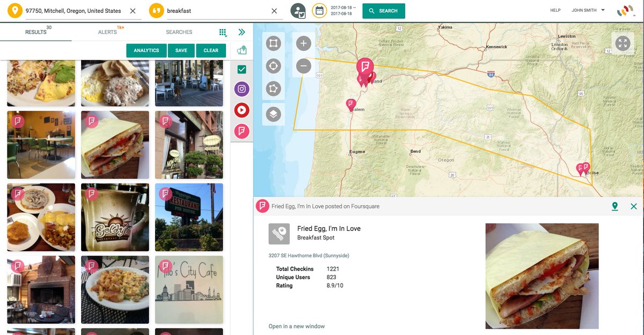Open the Twitter user search tool
644x335 pixels.
[299, 11]
